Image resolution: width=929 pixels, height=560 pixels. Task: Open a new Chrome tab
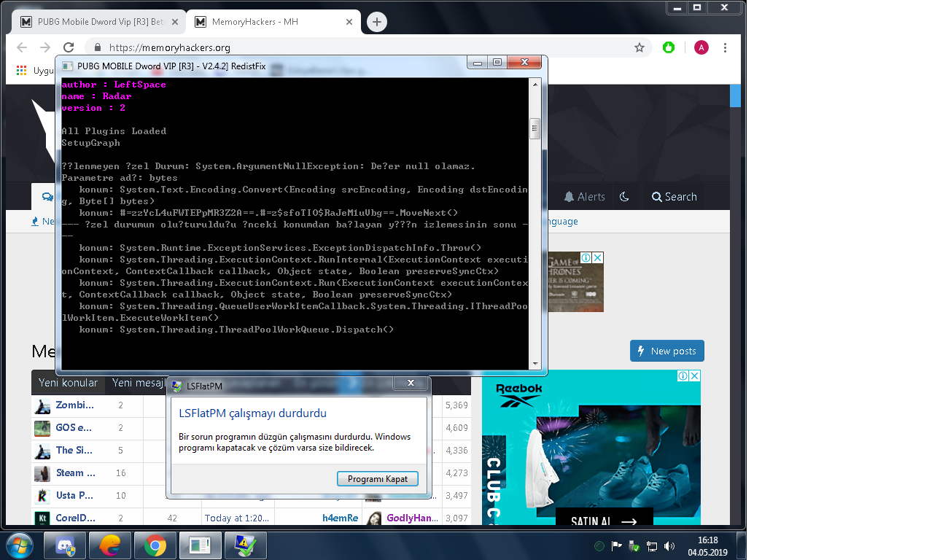(376, 22)
